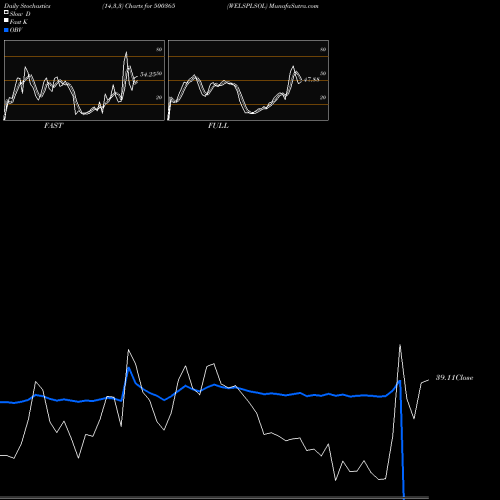This screenshot has width=500, height=500.
Task: Click the 80 level label in FULL chart
Action: [x=323, y=50]
